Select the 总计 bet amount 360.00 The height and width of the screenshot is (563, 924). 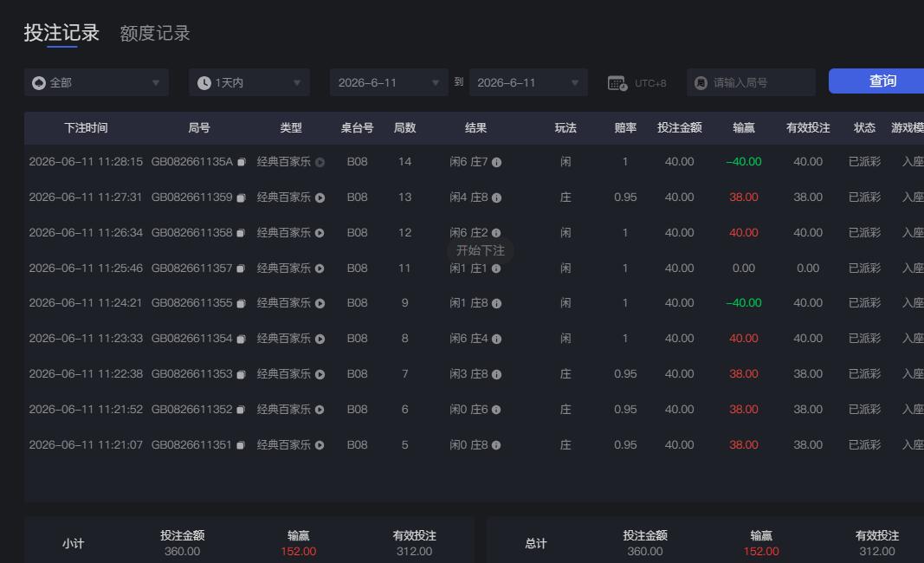click(645, 552)
